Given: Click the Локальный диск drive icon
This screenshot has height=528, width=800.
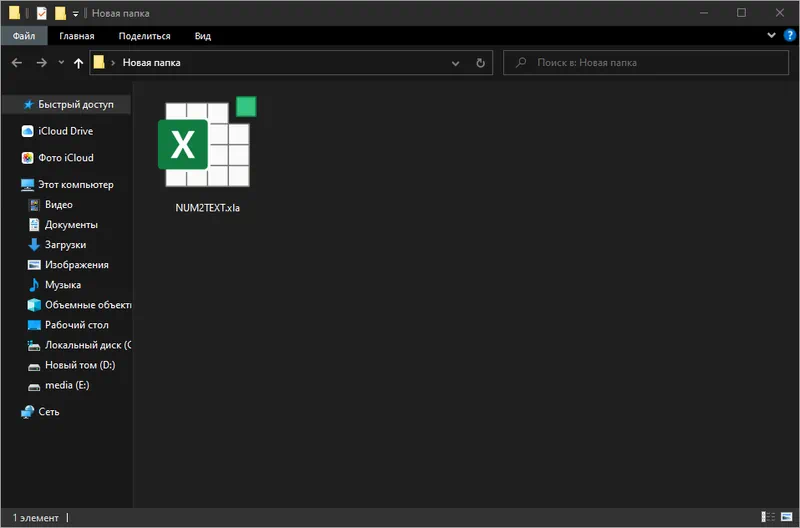Looking at the screenshot, I should 34,345.
